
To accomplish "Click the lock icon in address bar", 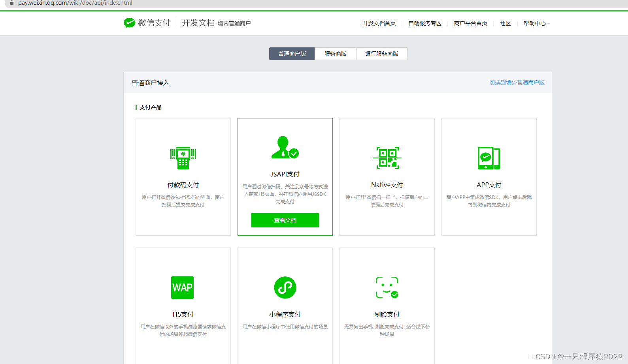I will coord(12,3).
